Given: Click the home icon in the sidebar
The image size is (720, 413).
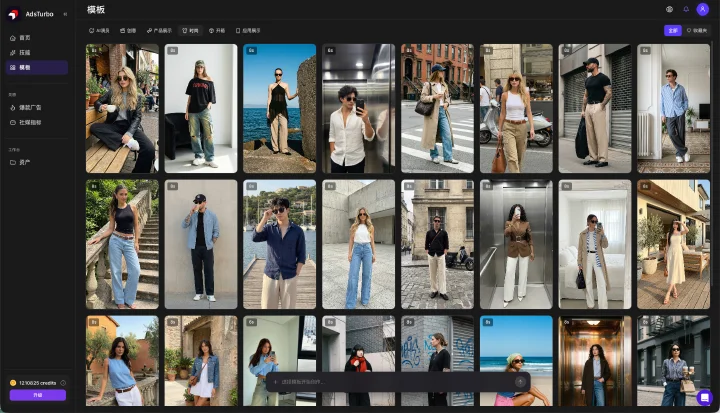Looking at the screenshot, I should point(13,38).
